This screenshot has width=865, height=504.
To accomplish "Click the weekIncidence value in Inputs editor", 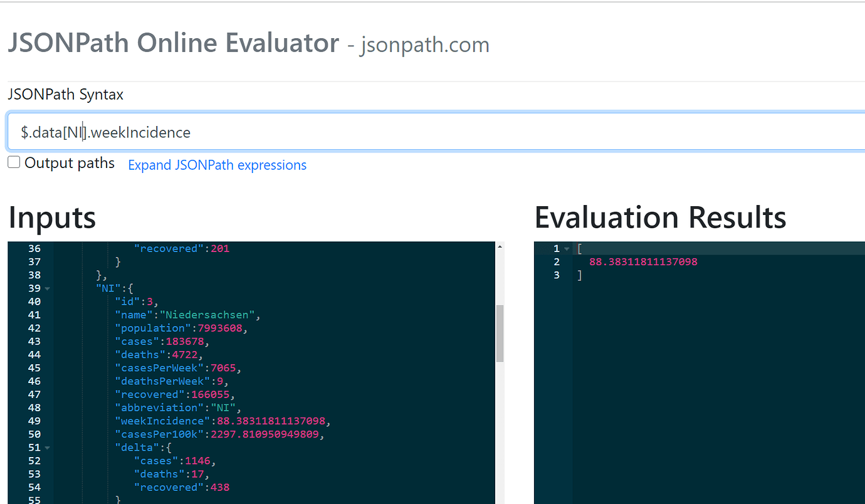I will [271, 421].
